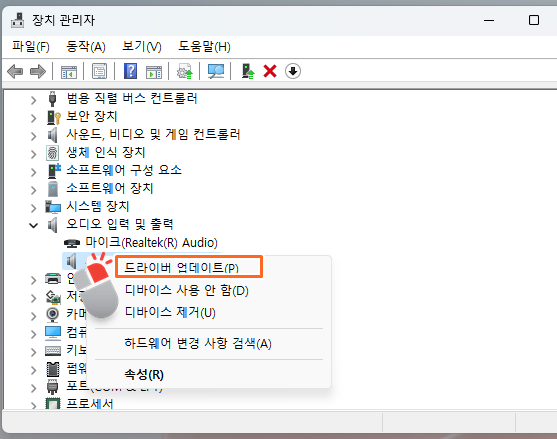Select the 생체 인식 장치 tree row
557x439 pixels.
[106, 153]
